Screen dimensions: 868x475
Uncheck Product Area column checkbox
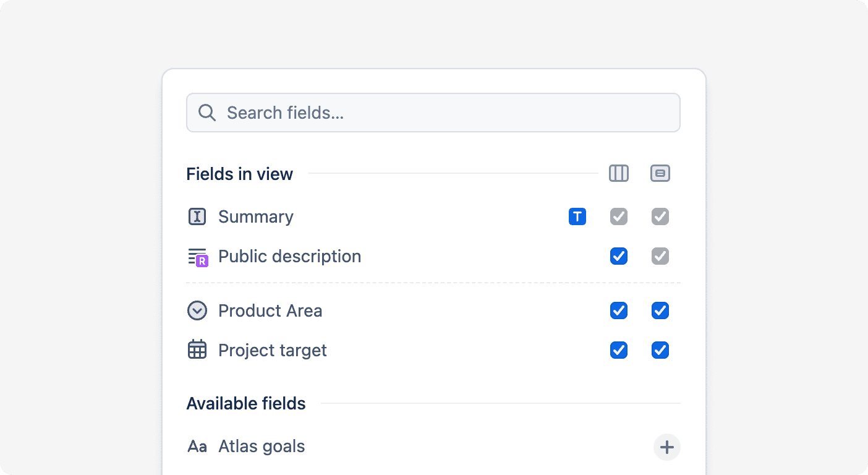click(619, 310)
